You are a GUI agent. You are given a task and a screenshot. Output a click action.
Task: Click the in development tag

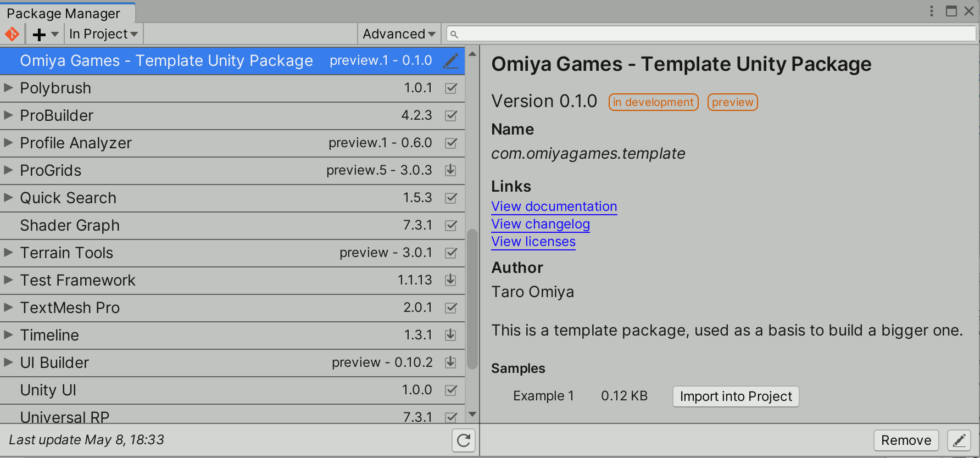(x=653, y=102)
